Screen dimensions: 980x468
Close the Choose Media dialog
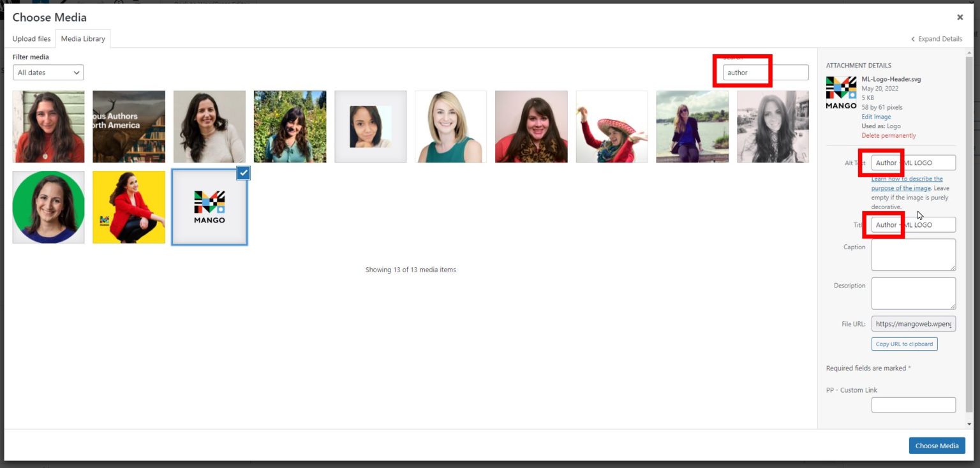[x=960, y=17]
